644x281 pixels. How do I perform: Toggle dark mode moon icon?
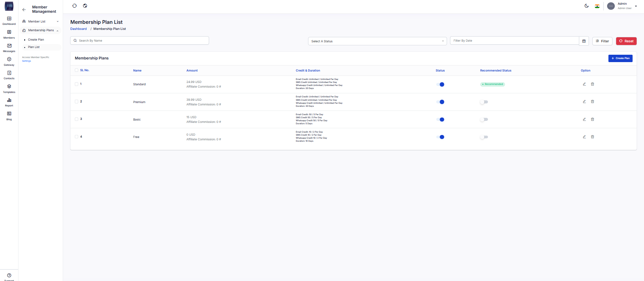587,6
